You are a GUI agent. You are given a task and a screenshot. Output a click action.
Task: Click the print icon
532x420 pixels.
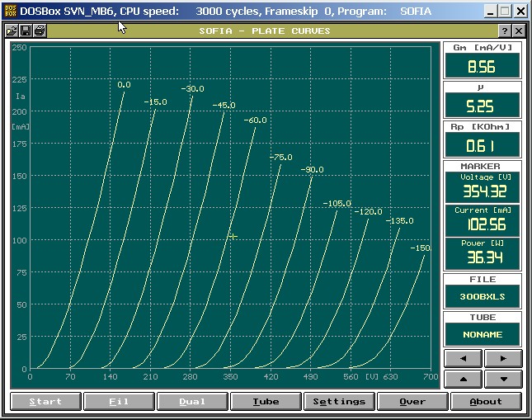(x=40, y=31)
